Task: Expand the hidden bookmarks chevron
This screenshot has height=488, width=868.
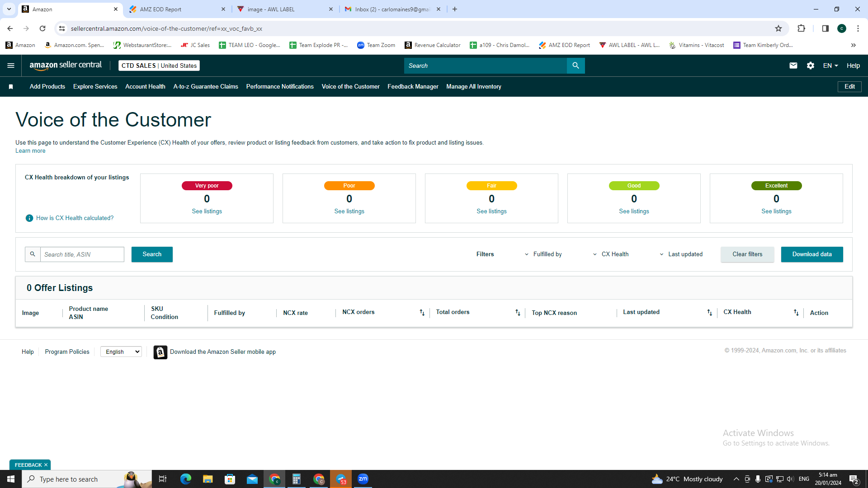Action: point(854,45)
